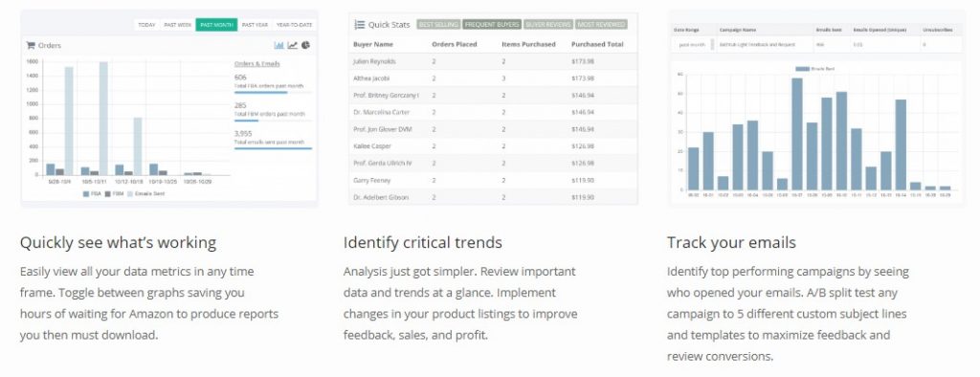Select the TODAY time range

[146, 24]
